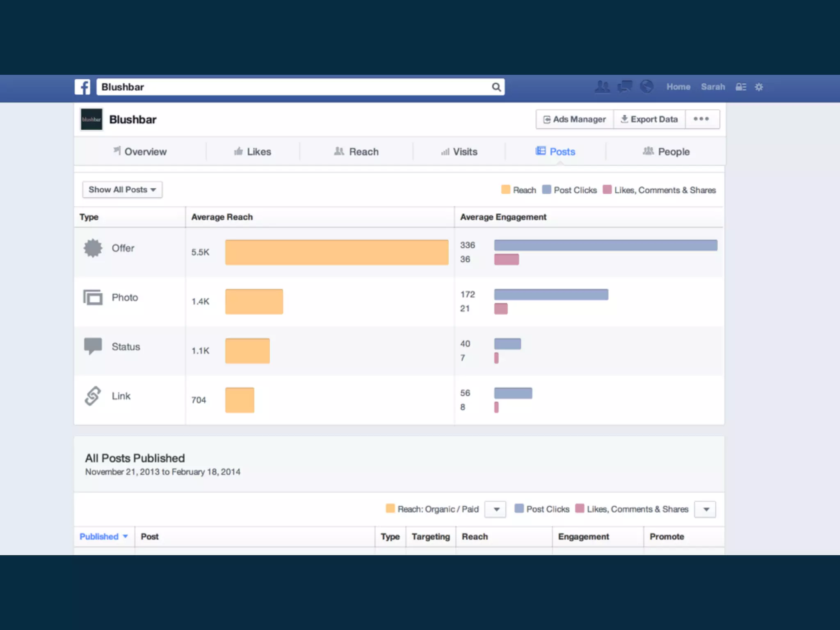
Task: Open the Reach Organic/Paid dropdown arrow
Action: (x=496, y=509)
